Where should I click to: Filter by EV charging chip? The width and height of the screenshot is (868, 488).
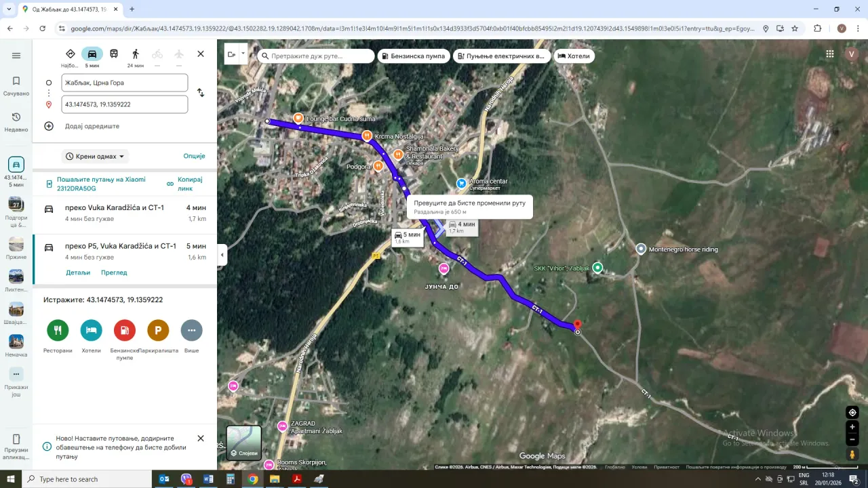pos(502,56)
